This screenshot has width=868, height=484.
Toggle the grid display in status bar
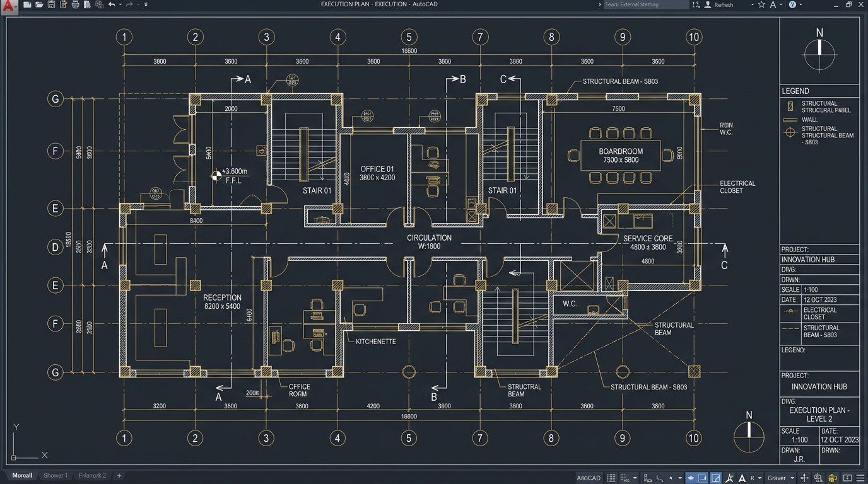611,478
